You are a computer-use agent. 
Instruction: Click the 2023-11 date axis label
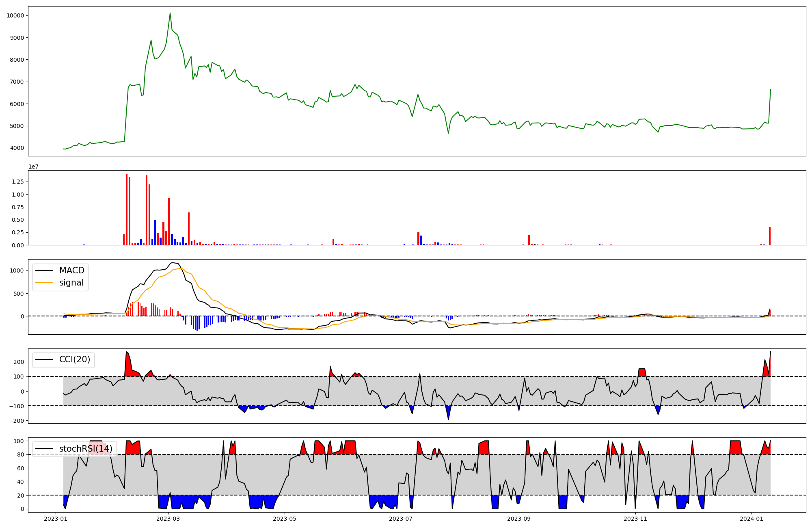[635, 519]
